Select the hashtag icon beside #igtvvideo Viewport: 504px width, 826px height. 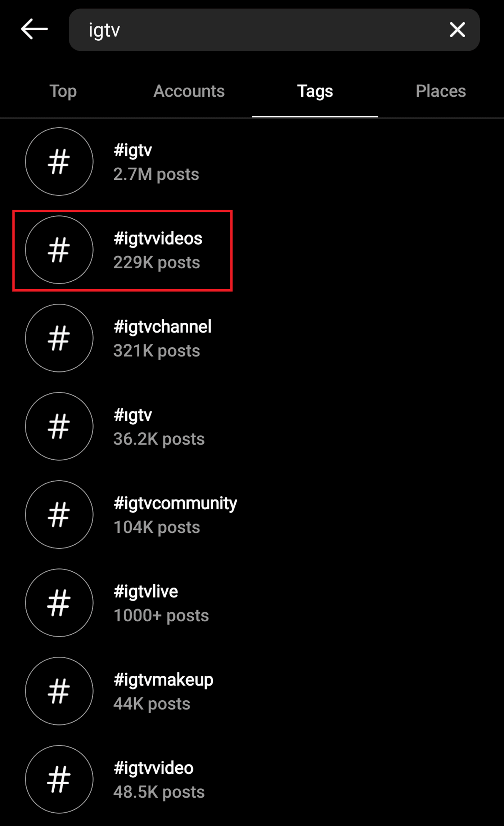pyautogui.click(x=59, y=779)
